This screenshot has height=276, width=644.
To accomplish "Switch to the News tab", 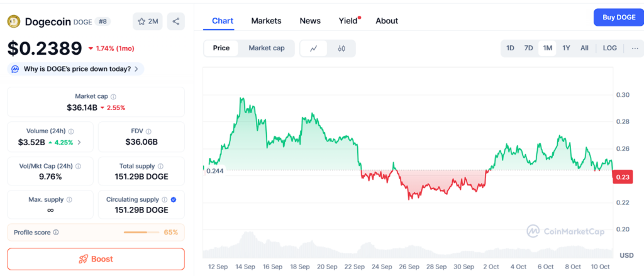I will click(x=310, y=21).
